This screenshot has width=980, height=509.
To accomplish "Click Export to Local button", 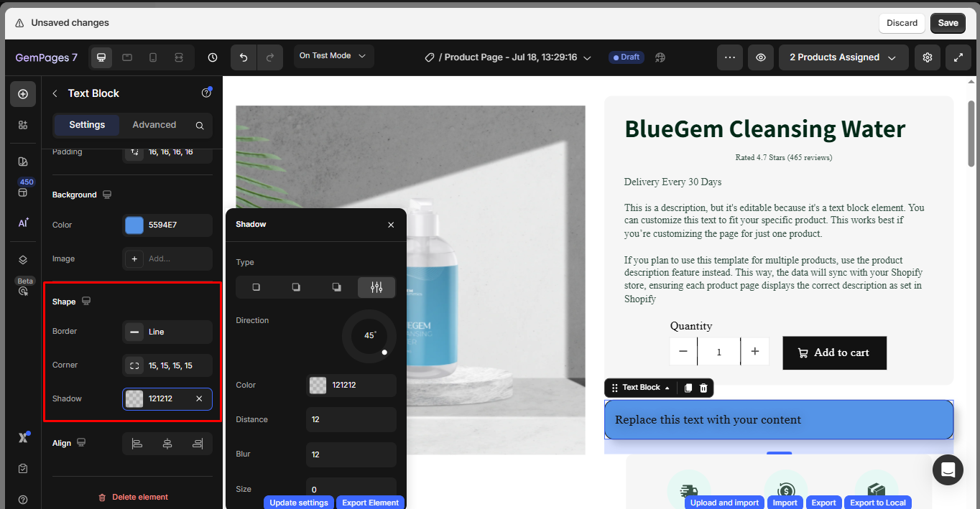I will [x=878, y=503].
